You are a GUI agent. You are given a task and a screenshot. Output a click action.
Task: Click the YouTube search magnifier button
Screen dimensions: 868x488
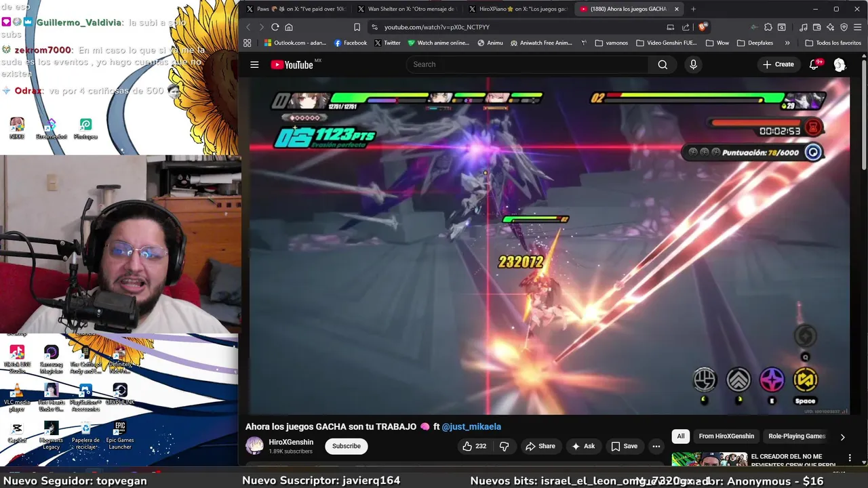[x=663, y=64]
